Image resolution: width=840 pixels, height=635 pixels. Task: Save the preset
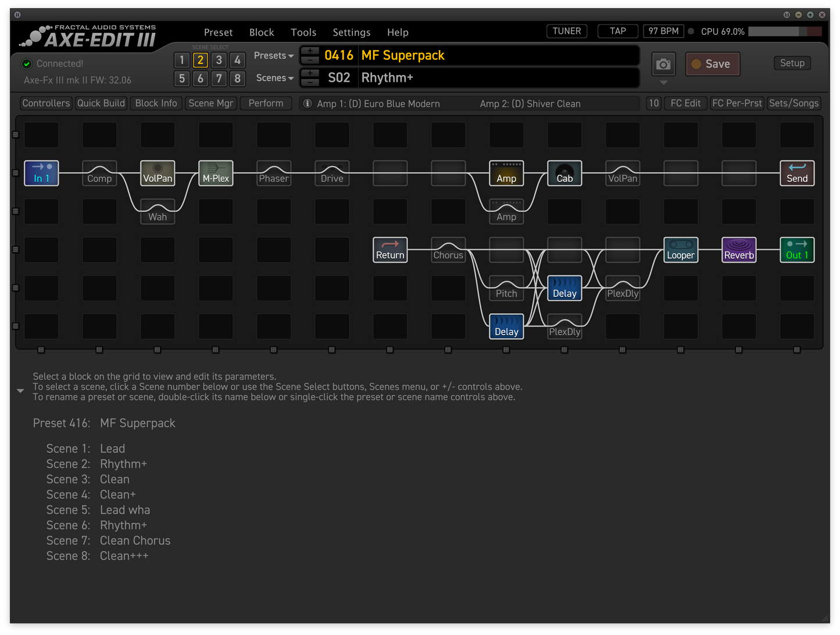click(713, 64)
